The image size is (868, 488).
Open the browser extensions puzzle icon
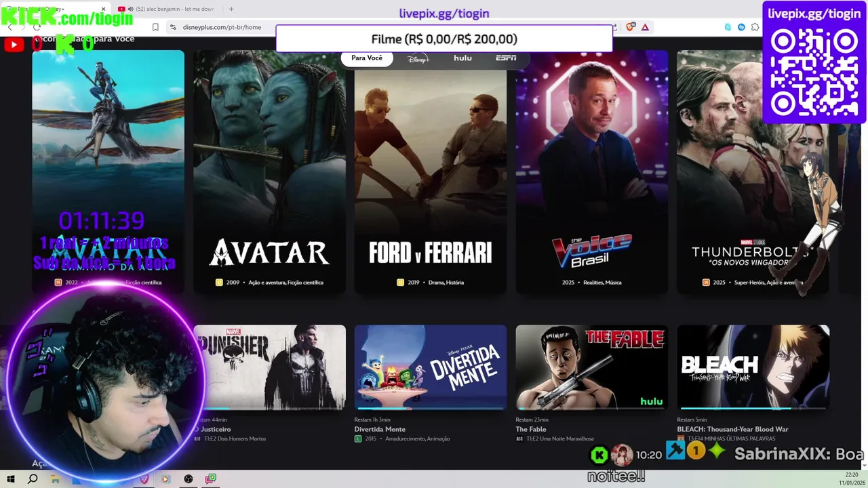point(755,27)
